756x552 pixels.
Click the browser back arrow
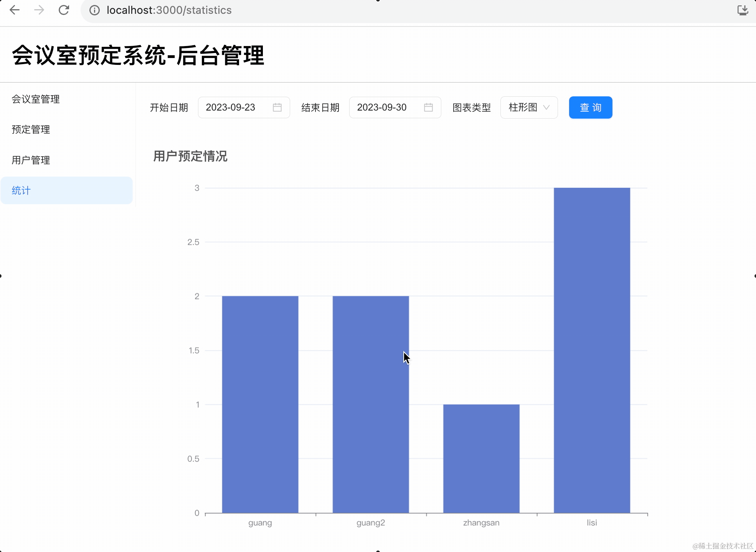15,10
